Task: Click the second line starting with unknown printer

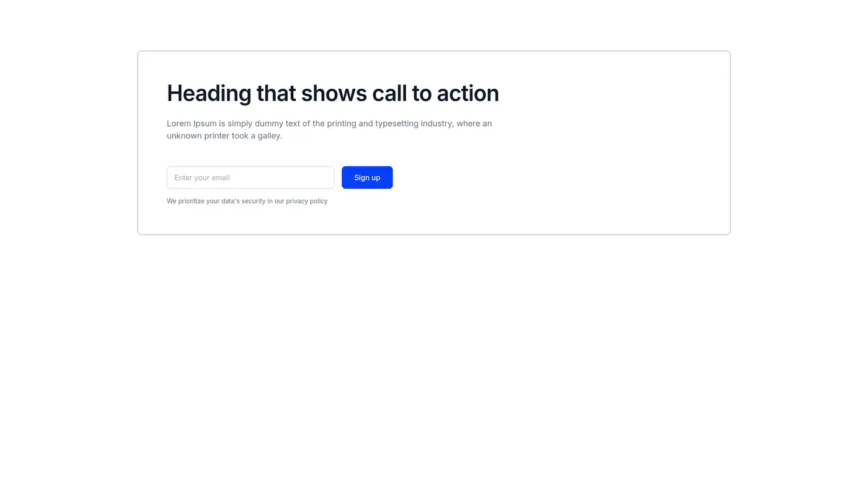Action: click(224, 136)
